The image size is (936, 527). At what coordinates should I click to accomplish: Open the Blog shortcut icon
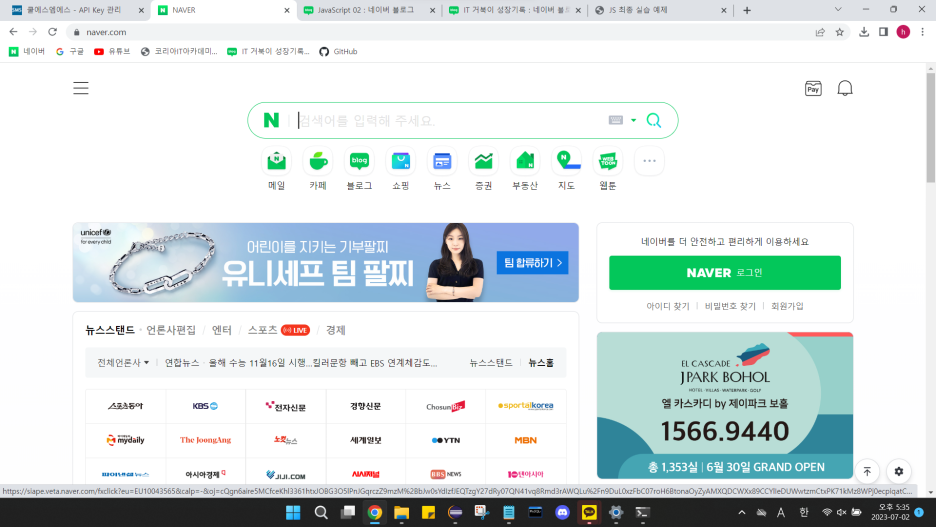[x=359, y=161]
